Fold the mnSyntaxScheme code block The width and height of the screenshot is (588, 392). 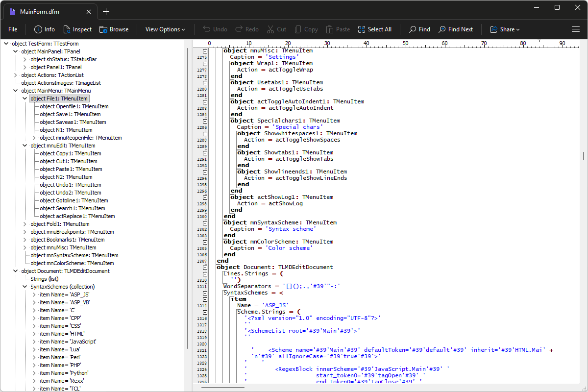point(205,222)
